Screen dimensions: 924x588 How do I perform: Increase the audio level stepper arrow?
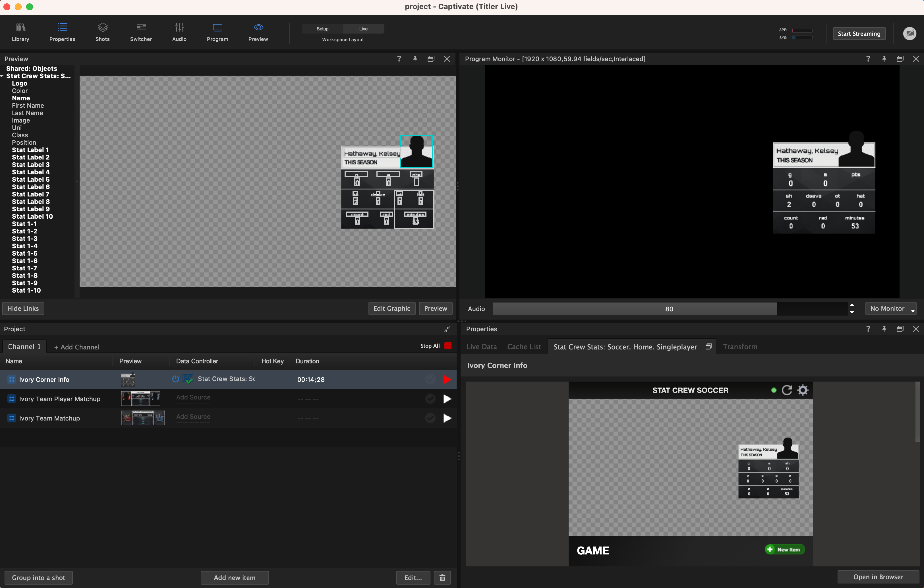852,305
